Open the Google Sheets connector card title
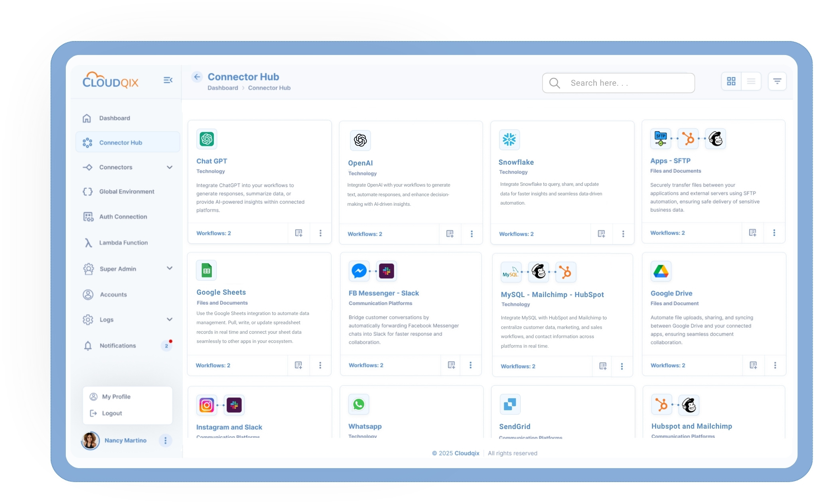817x504 pixels. point(221,292)
